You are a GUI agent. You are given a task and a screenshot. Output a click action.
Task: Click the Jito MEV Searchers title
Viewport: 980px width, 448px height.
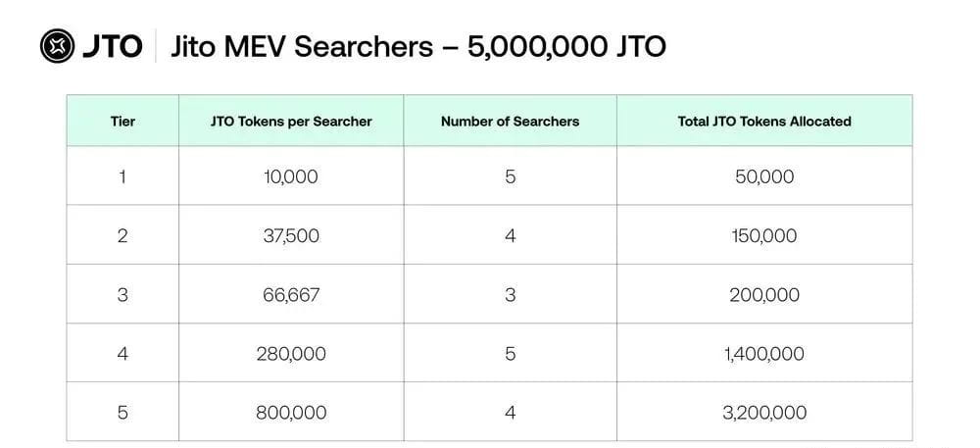pos(418,46)
